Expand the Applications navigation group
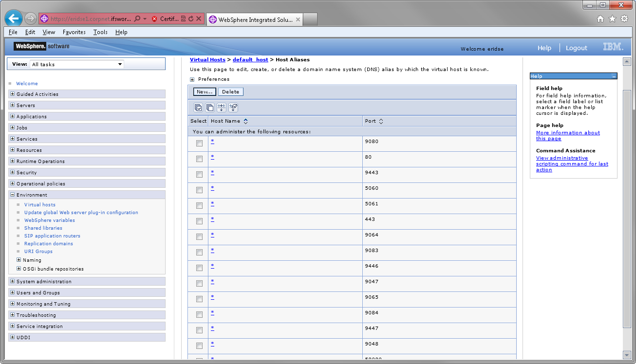Viewport: 636px width, 364px height. (x=13, y=116)
